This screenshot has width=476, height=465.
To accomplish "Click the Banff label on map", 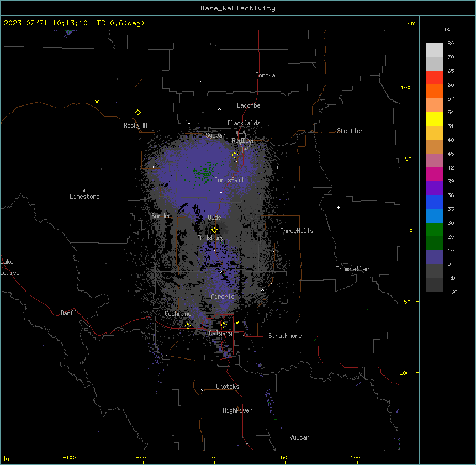I will tap(68, 313).
